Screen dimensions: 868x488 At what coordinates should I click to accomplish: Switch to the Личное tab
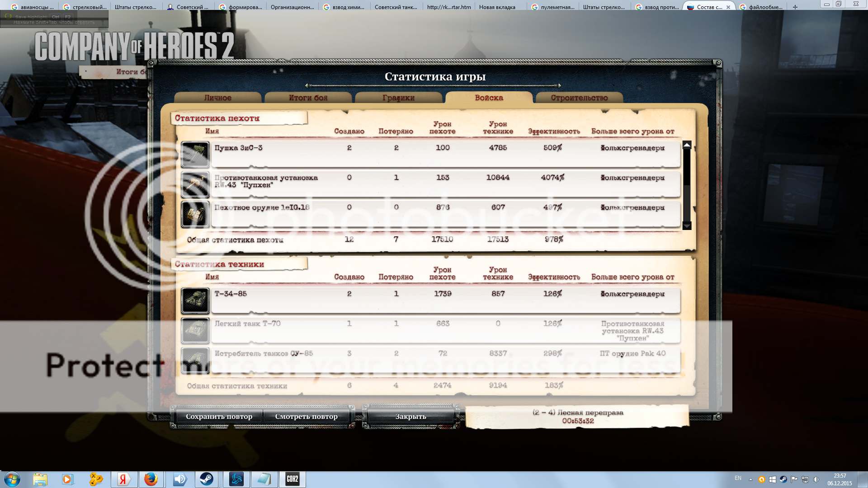pyautogui.click(x=217, y=98)
